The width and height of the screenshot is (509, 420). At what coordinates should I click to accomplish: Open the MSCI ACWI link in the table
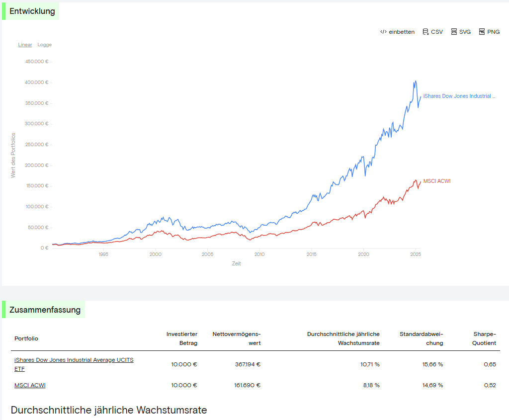click(30, 385)
